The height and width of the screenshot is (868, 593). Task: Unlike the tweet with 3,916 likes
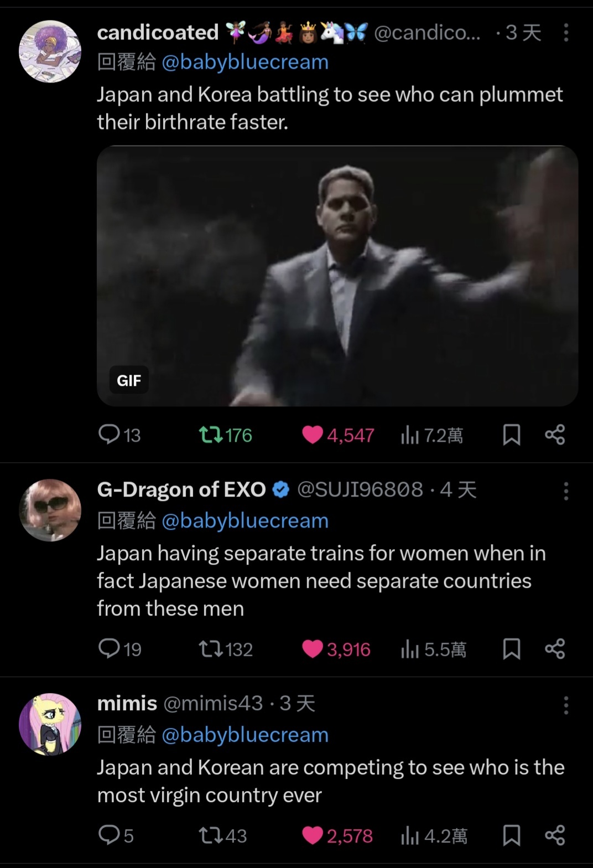click(313, 649)
